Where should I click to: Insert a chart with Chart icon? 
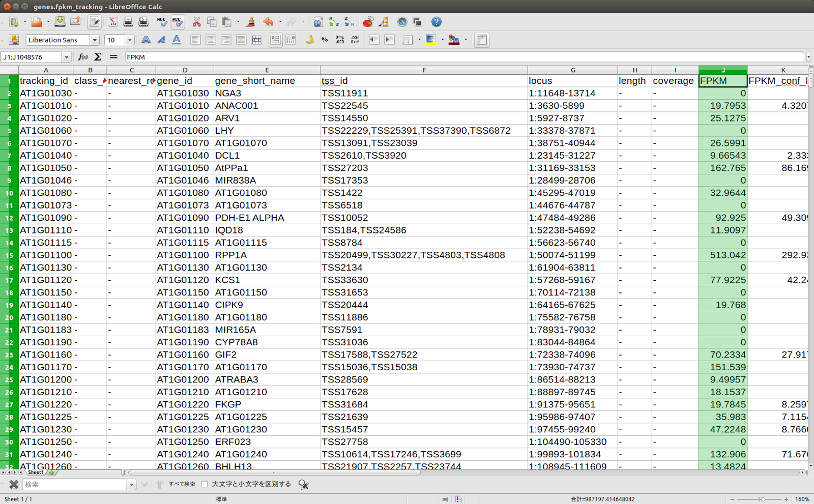tap(368, 22)
